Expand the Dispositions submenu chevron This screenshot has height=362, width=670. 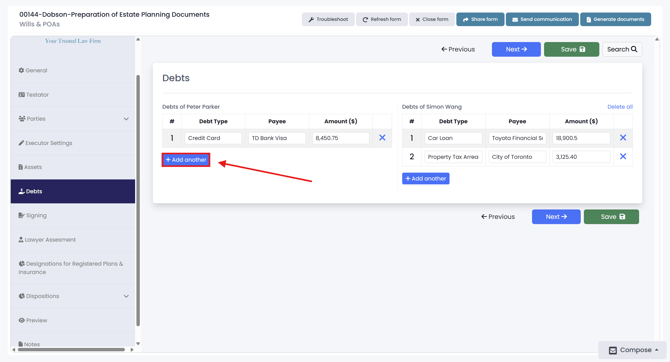(126, 296)
